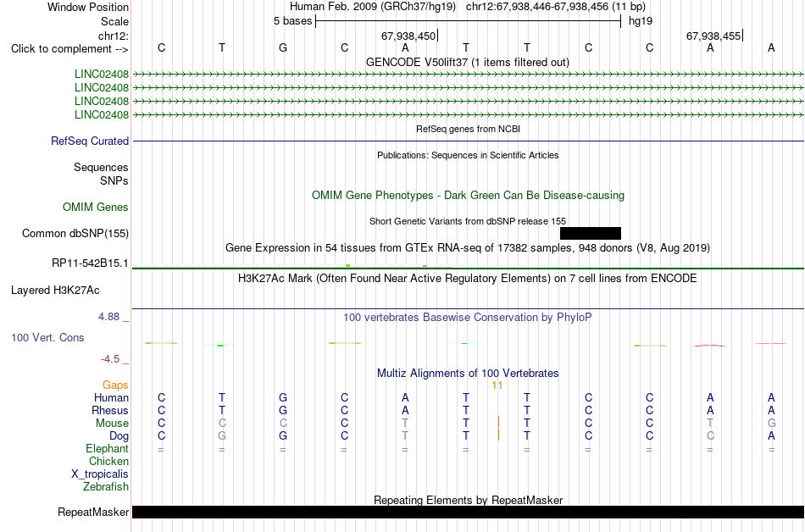Open the H3K27Ac Mark ENCODE track title
Image resolution: width=805 pixels, height=532 pixels.
point(468,279)
